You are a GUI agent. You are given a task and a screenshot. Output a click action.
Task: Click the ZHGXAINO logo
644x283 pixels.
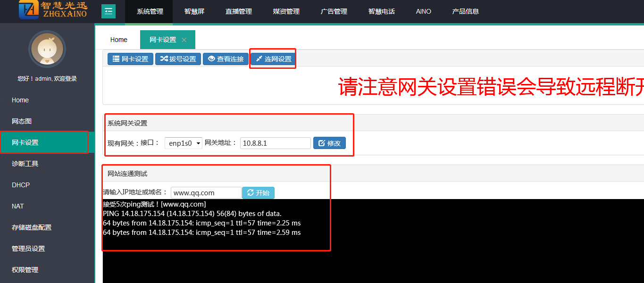(53, 10)
